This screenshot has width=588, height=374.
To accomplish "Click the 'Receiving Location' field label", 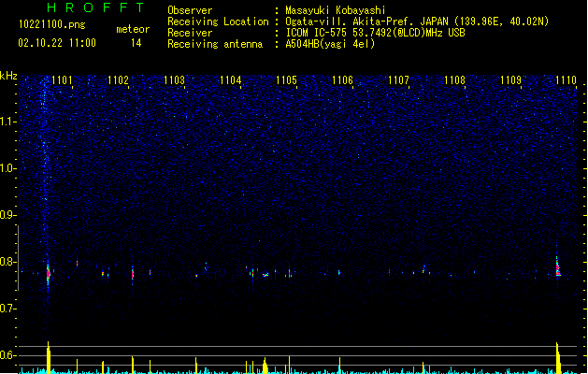I will pyautogui.click(x=218, y=22).
